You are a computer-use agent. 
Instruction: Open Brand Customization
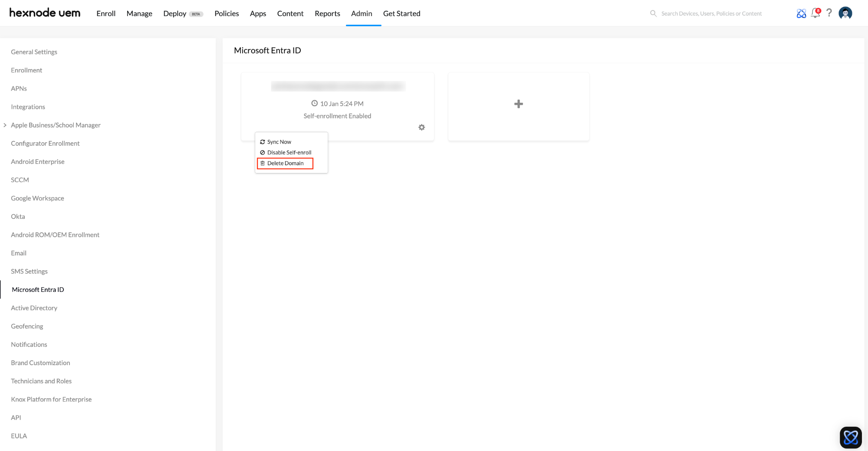click(40, 363)
